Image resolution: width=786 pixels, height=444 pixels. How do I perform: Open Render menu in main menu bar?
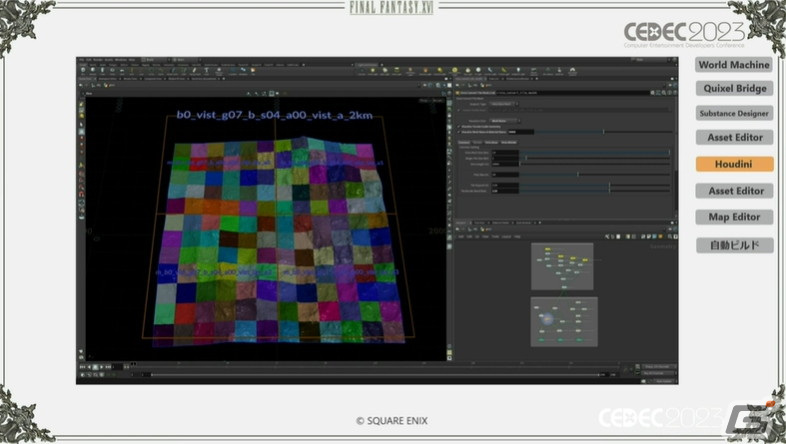tap(98, 60)
